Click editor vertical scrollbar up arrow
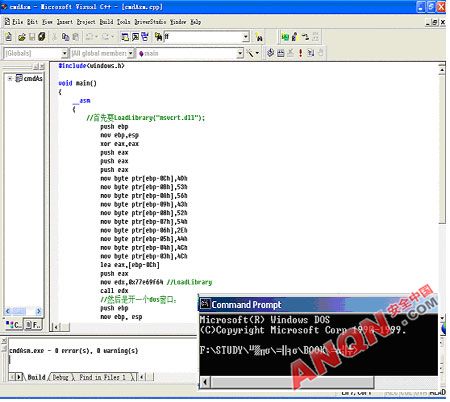The height and width of the screenshot is (402, 450). (442, 70)
